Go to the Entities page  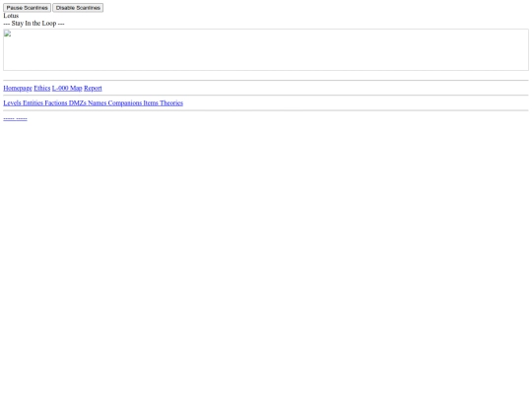tap(33, 103)
